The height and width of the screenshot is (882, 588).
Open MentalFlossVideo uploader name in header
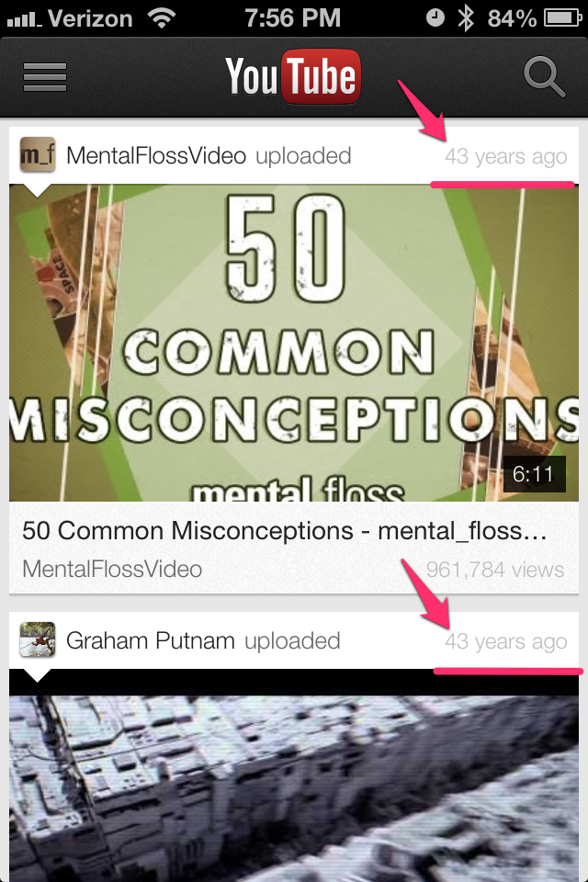pos(156,156)
